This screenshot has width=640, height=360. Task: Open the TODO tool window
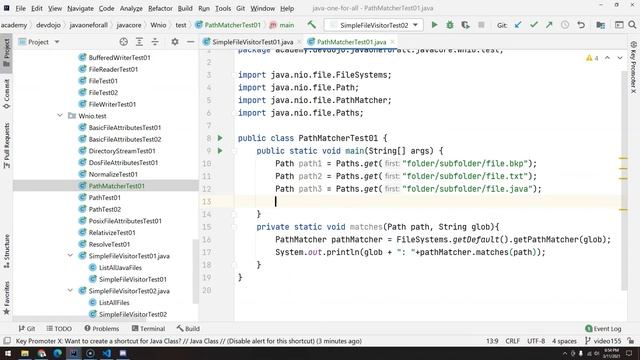tap(59, 328)
